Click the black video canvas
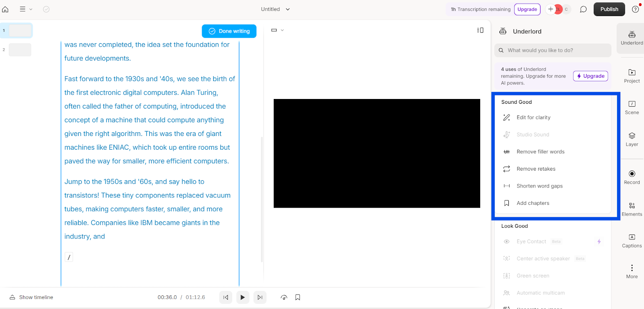This screenshot has width=644, height=309. [377, 153]
